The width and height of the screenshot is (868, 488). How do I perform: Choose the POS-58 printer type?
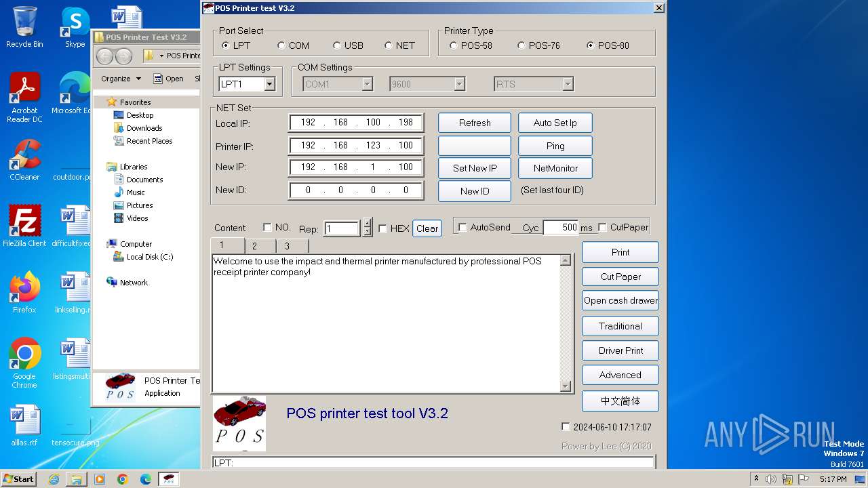coord(454,45)
